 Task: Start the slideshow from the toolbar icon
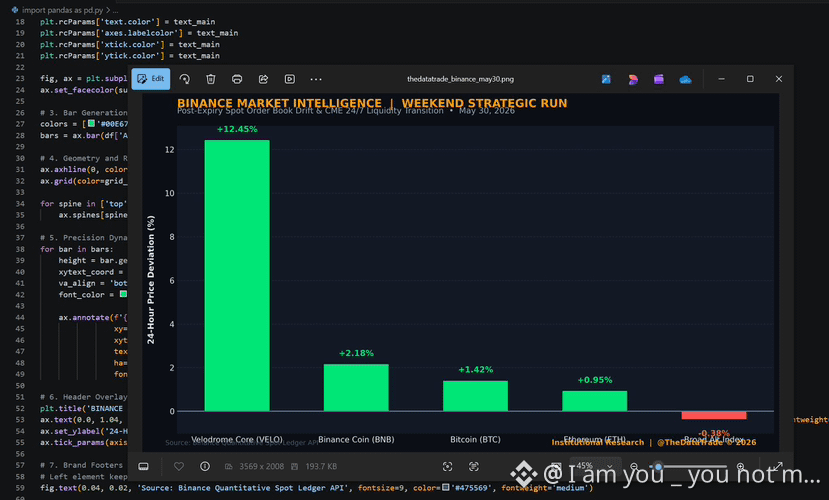click(290, 79)
